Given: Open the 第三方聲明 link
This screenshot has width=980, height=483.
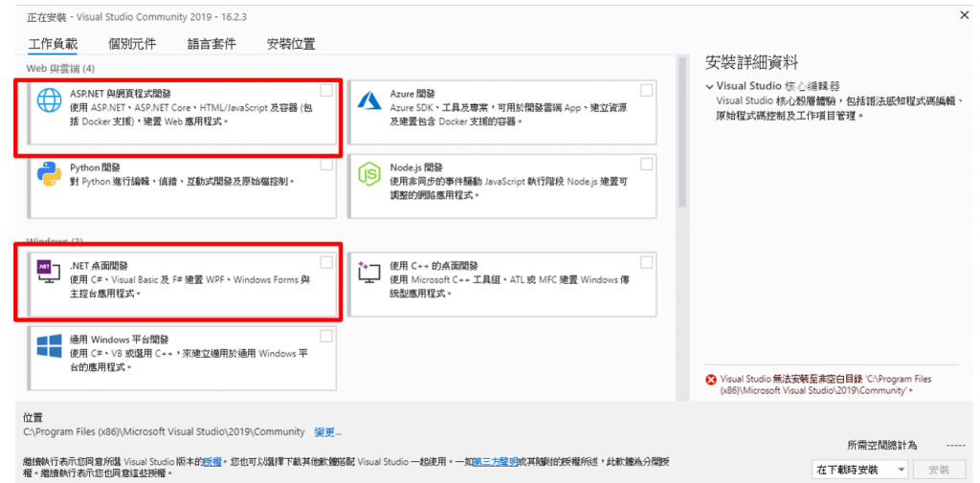Looking at the screenshot, I should point(496,462).
